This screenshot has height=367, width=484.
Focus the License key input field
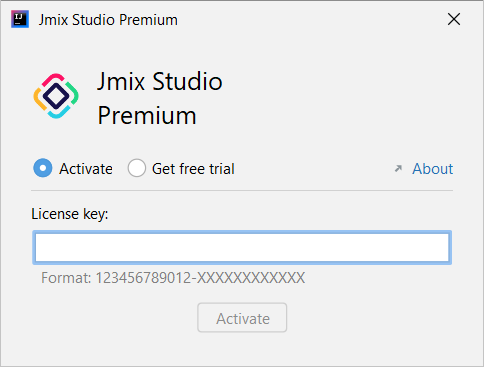tap(242, 247)
